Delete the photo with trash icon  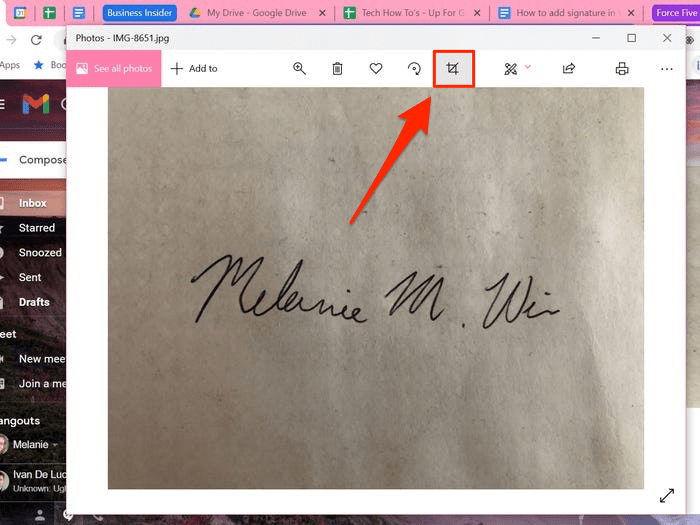pyautogui.click(x=338, y=69)
